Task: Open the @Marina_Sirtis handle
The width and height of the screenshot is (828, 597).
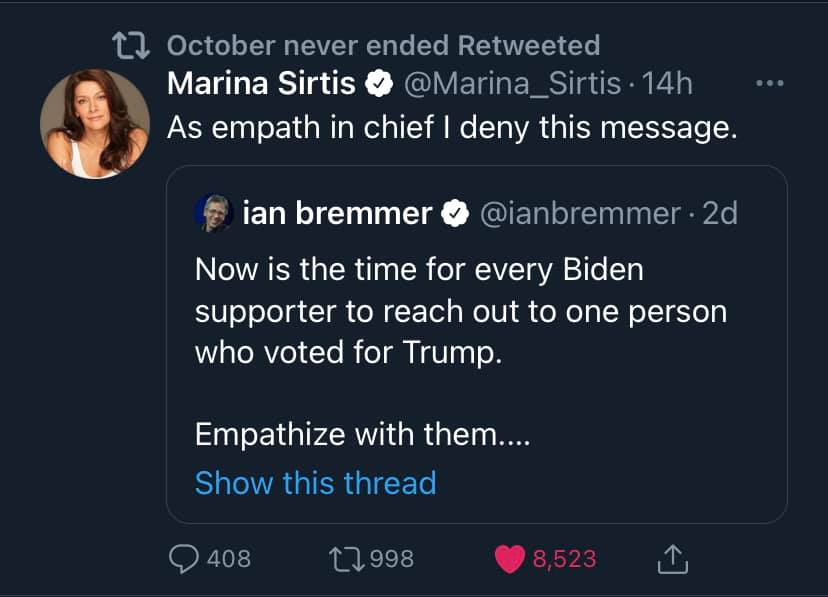Action: point(512,84)
